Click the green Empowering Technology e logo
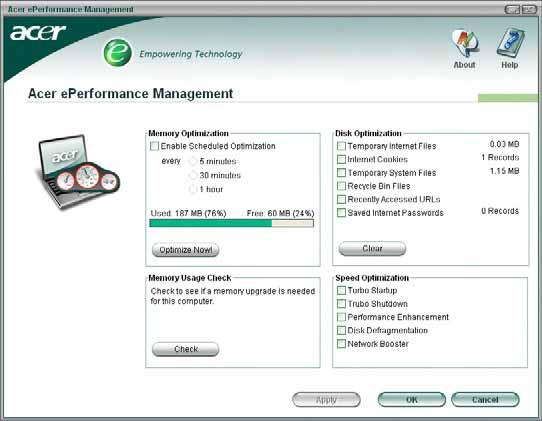The height and width of the screenshot is (421, 542). pos(118,53)
